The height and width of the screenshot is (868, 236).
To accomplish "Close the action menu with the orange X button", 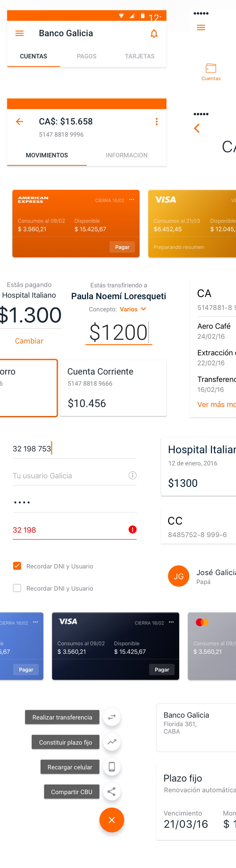I will tap(112, 820).
